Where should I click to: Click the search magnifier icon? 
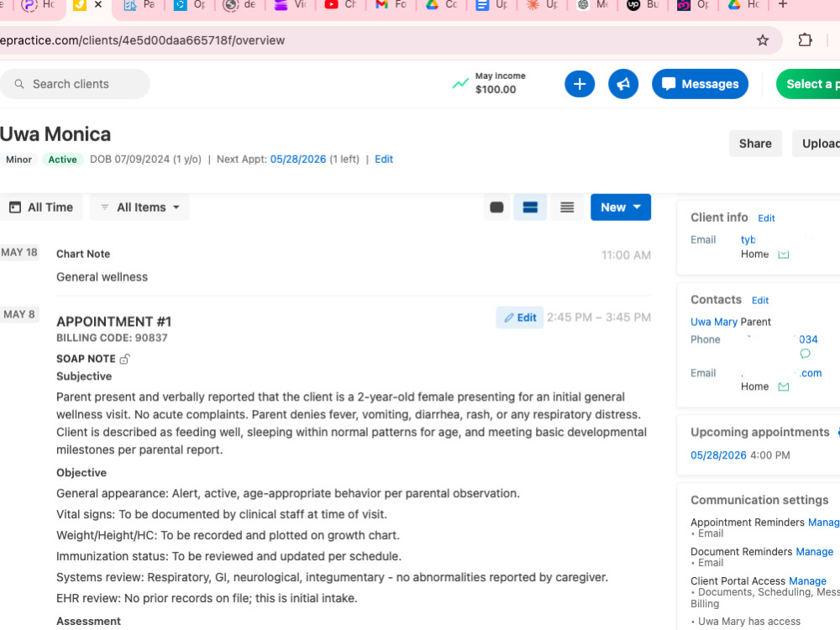pyautogui.click(x=19, y=84)
